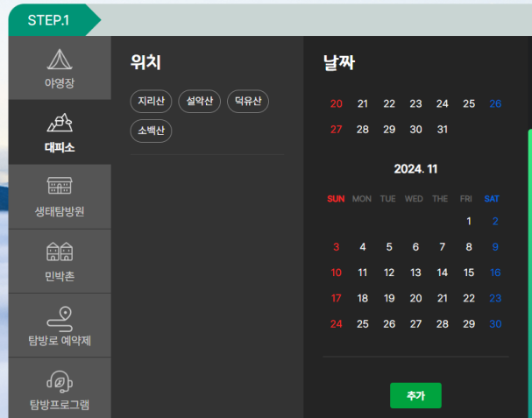Pick November 4 date

[x=363, y=247]
